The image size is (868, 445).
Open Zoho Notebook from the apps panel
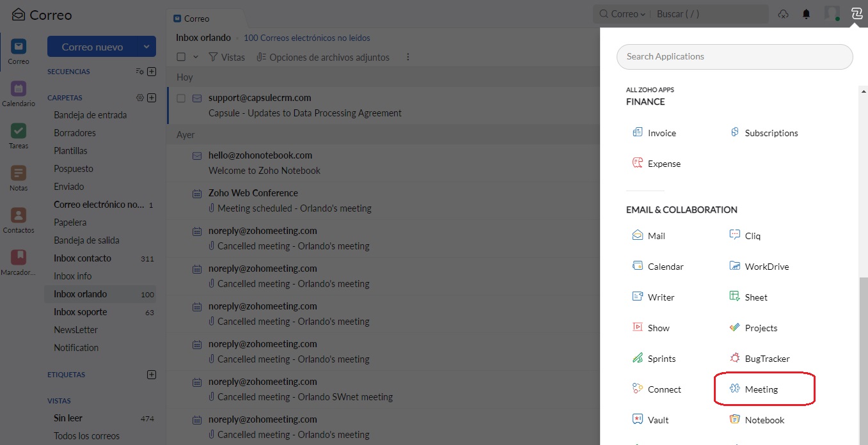tap(757, 420)
